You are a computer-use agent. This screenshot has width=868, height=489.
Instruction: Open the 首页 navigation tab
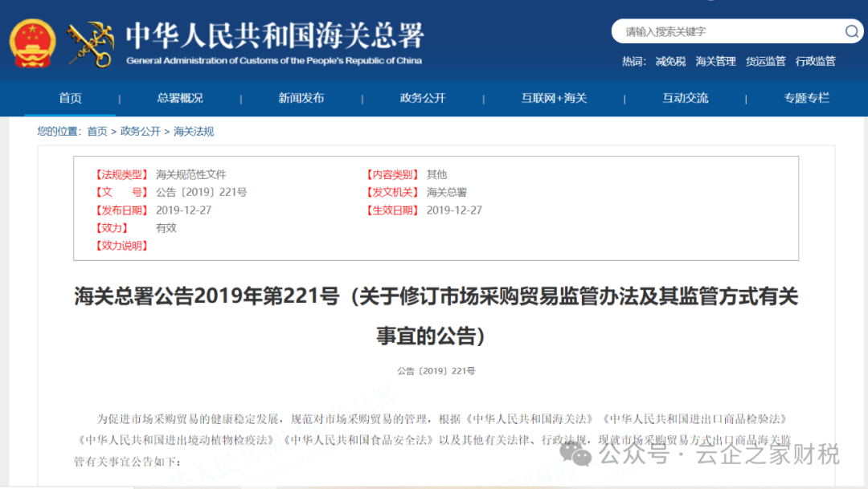coord(69,98)
